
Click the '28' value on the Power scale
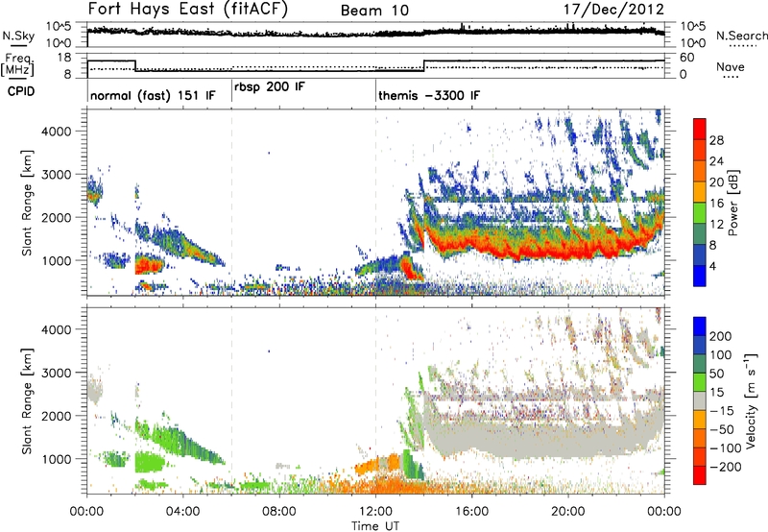(x=716, y=140)
